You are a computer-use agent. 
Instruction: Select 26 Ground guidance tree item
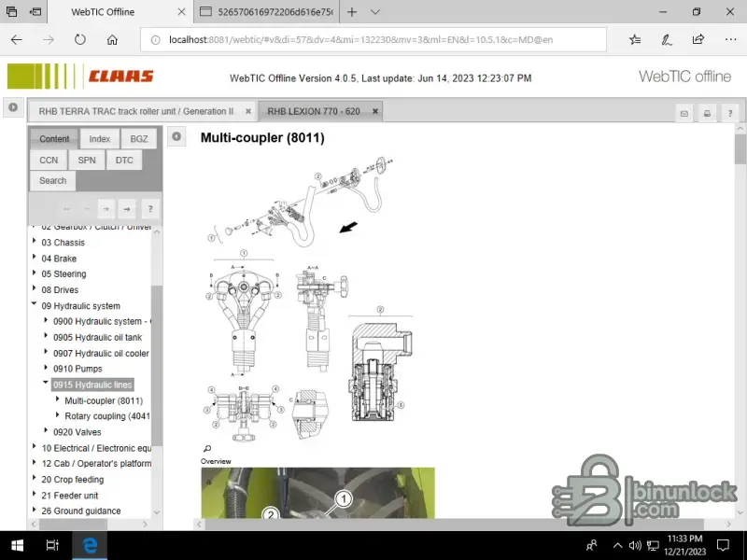point(81,511)
